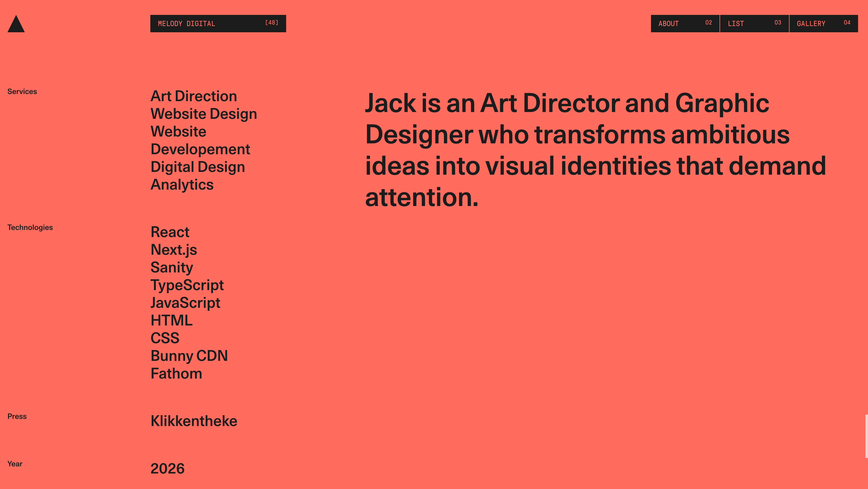Image resolution: width=868 pixels, height=489 pixels.
Task: Open the GALLERY 04 menu item
Action: tap(824, 24)
